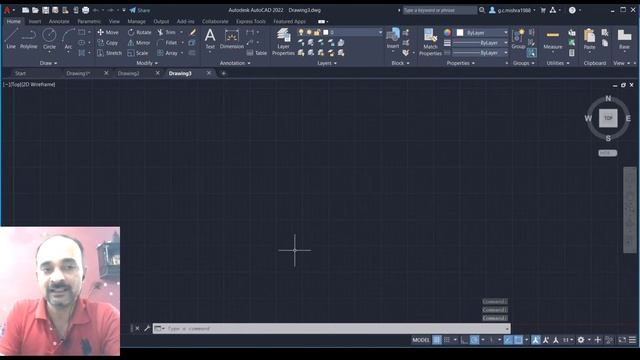Activate the Stretch command

[x=109, y=53]
